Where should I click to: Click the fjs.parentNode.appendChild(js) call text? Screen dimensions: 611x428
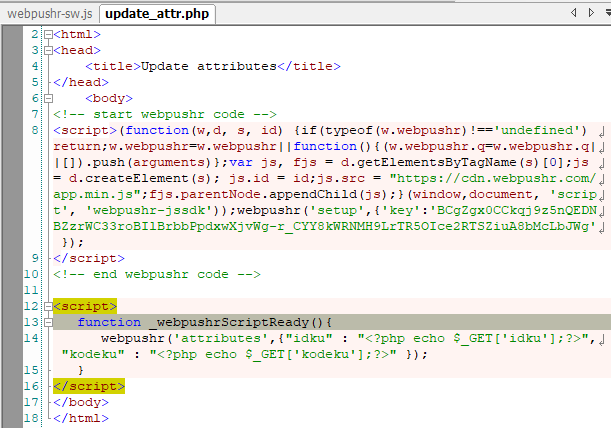tap(269, 194)
